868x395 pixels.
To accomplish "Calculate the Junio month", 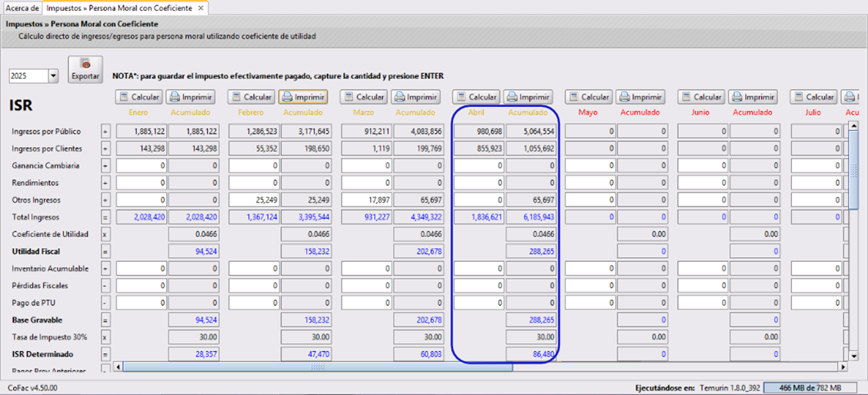I will (x=700, y=97).
